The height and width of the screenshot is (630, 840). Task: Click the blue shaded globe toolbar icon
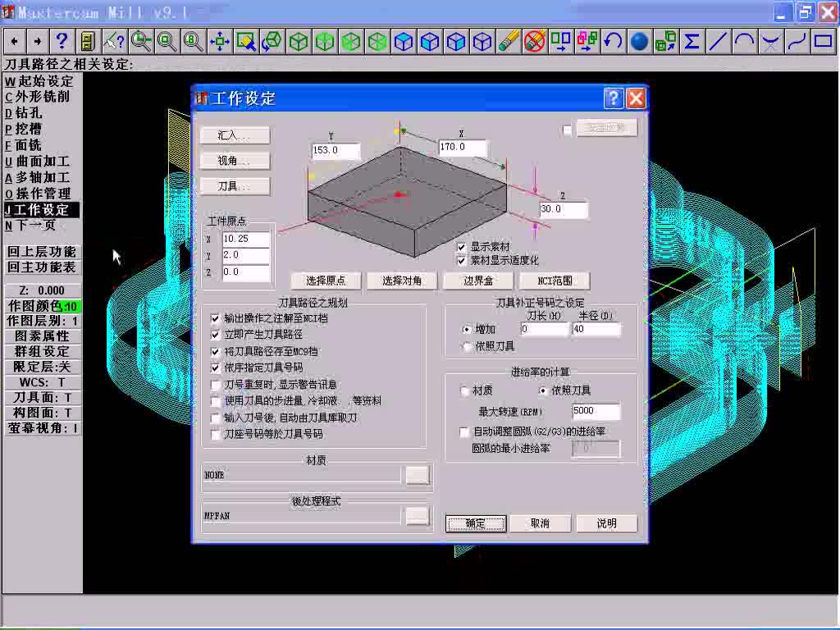coord(639,41)
